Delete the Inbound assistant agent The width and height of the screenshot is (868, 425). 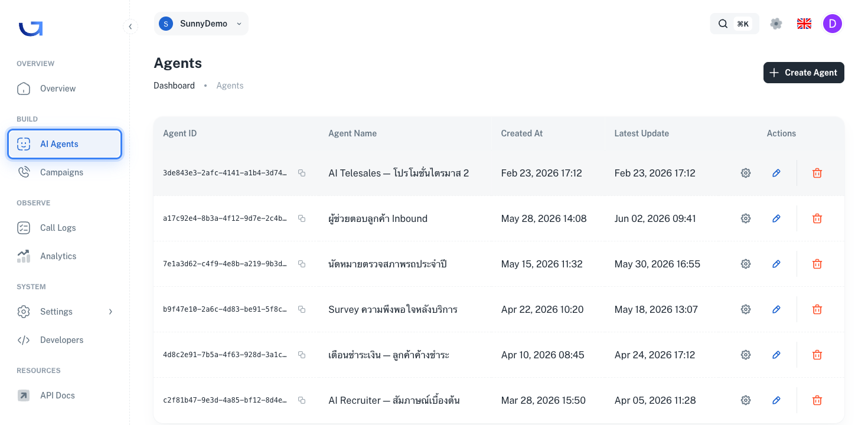tap(817, 218)
